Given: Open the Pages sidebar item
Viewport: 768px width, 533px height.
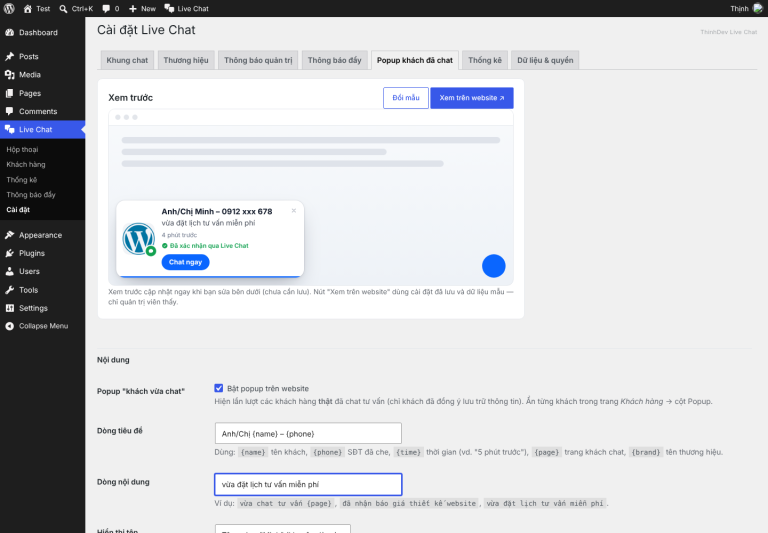Looking at the screenshot, I should tap(43, 93).
